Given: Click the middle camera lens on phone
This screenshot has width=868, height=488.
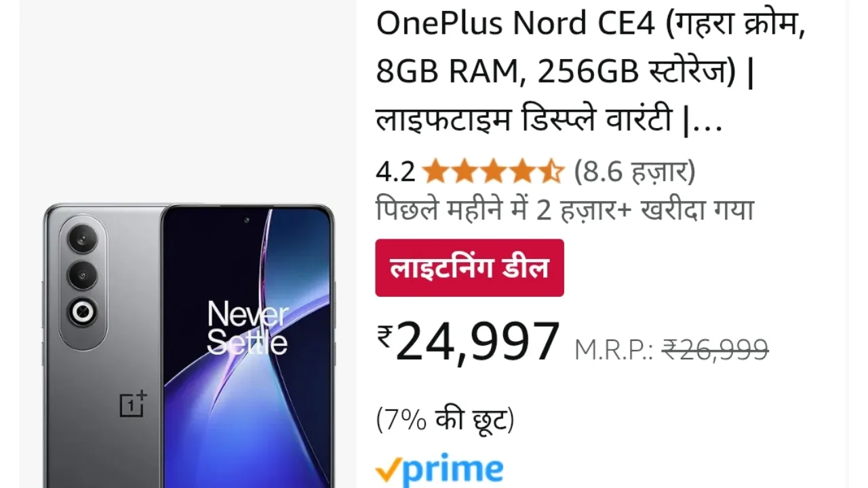Looking at the screenshot, I should tap(83, 275).
